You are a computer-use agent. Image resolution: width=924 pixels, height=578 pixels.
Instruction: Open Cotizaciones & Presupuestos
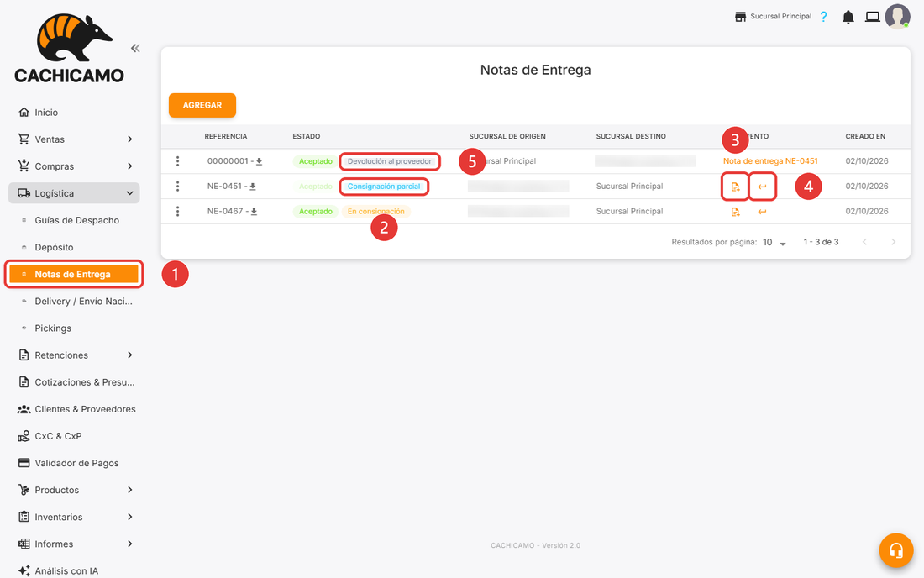pyautogui.click(x=84, y=381)
